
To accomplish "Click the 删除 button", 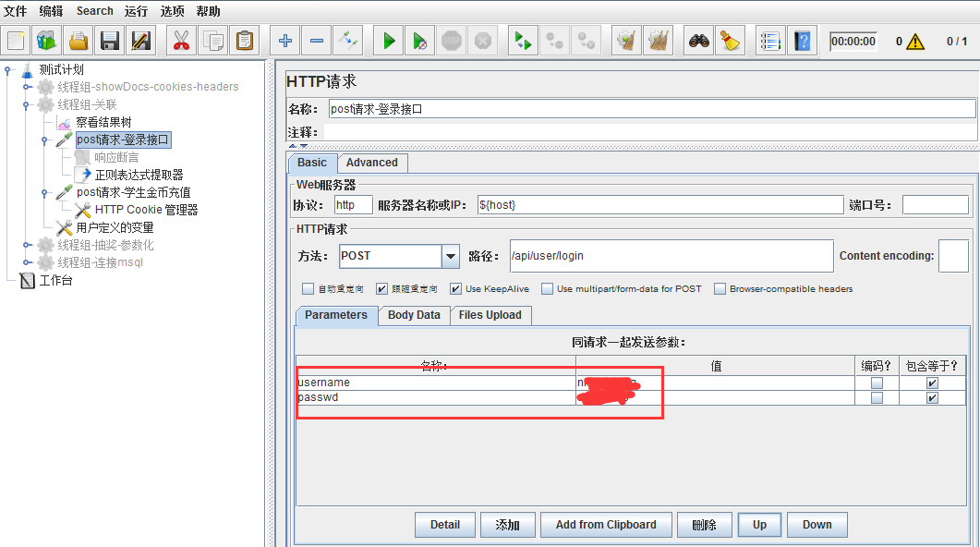I will point(705,525).
